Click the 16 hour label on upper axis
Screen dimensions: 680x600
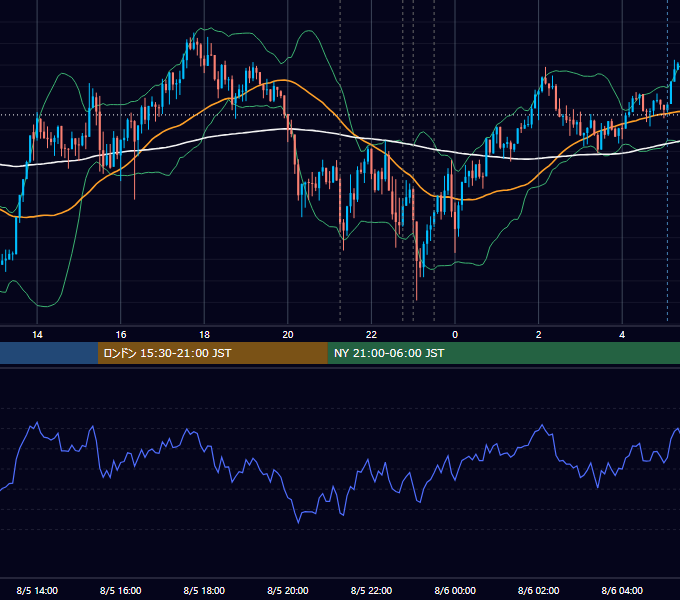(121, 335)
